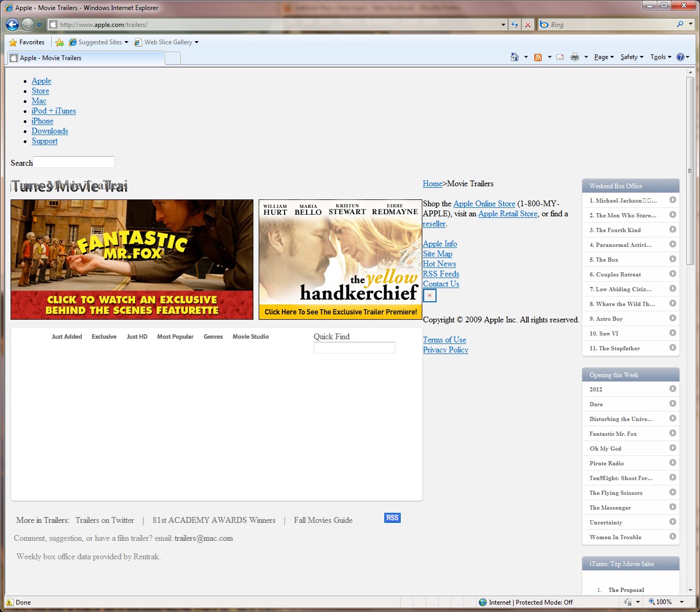The image size is (700, 612).
Task: Click arrow beside Astro Boy
Action: (x=673, y=318)
